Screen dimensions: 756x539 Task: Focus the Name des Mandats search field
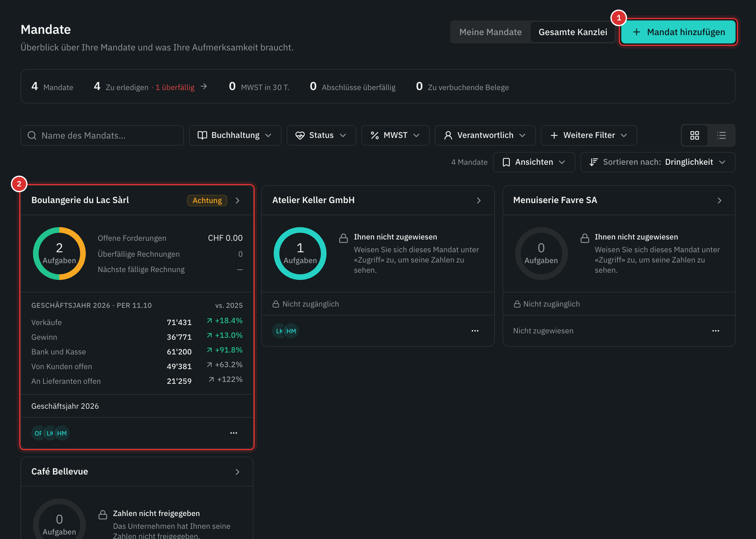[x=102, y=135]
